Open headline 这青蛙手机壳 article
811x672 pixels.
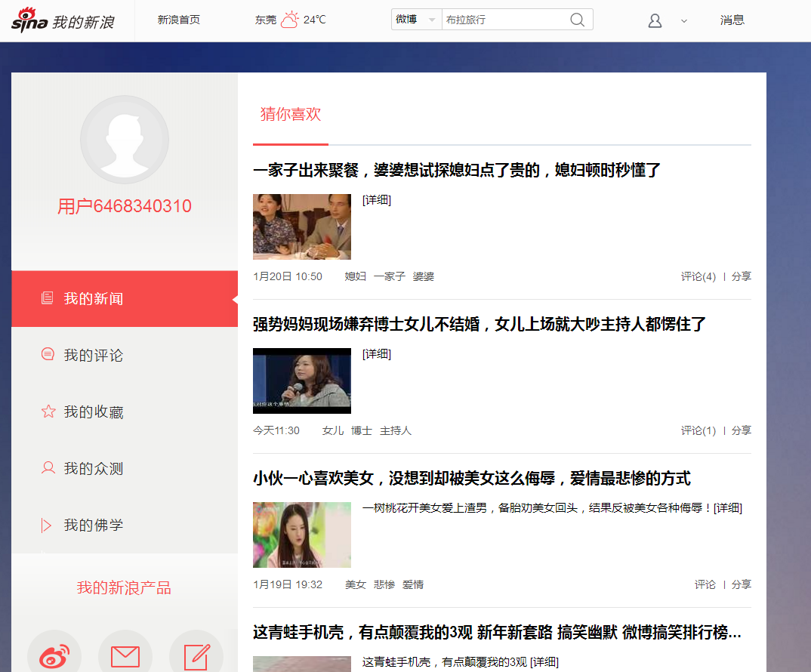pos(497,632)
